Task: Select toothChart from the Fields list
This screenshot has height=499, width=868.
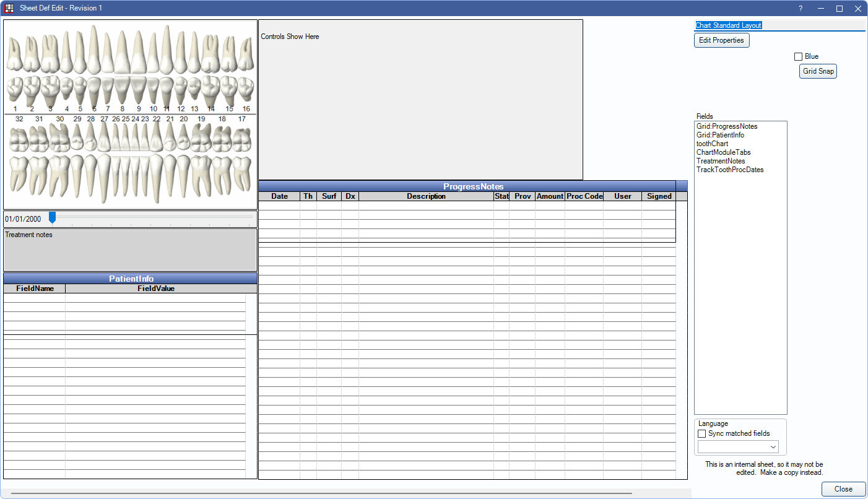Action: coord(713,143)
